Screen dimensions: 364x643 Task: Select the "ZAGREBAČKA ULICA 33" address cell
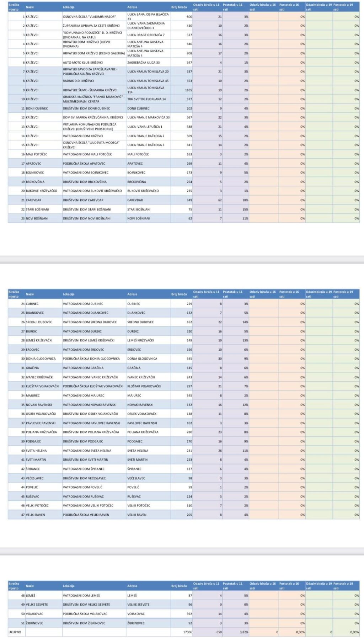click(144, 63)
